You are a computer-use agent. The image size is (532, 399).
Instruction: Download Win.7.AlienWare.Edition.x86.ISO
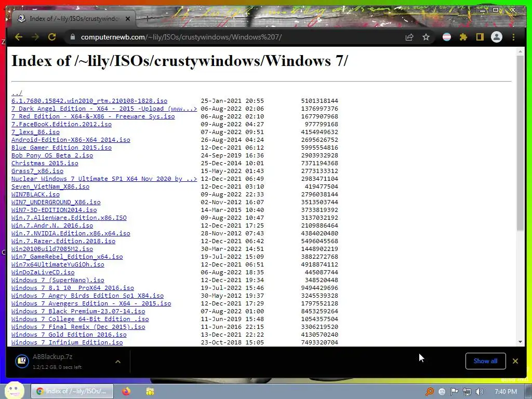click(69, 218)
